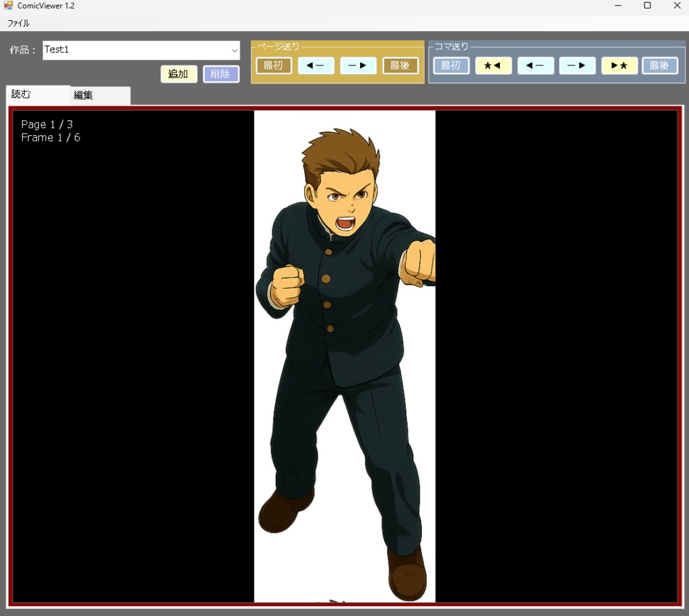Jump to last page with ページ送り 最後

tap(400, 65)
